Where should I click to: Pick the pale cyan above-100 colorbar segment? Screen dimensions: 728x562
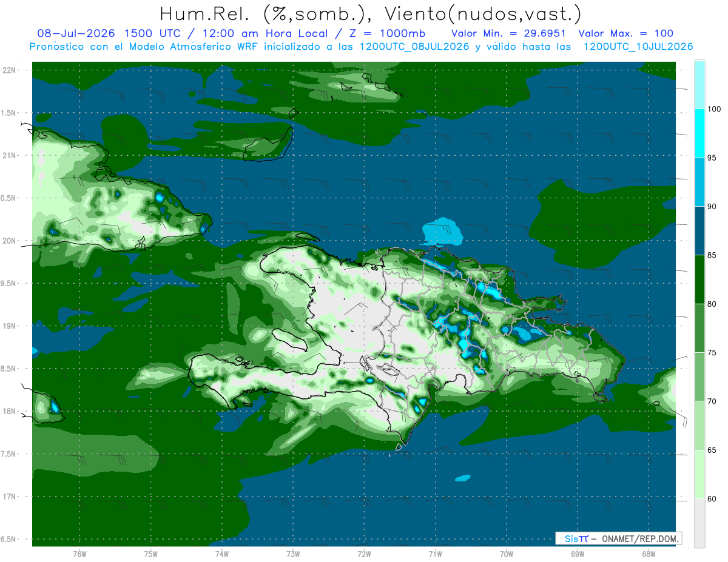(x=699, y=85)
